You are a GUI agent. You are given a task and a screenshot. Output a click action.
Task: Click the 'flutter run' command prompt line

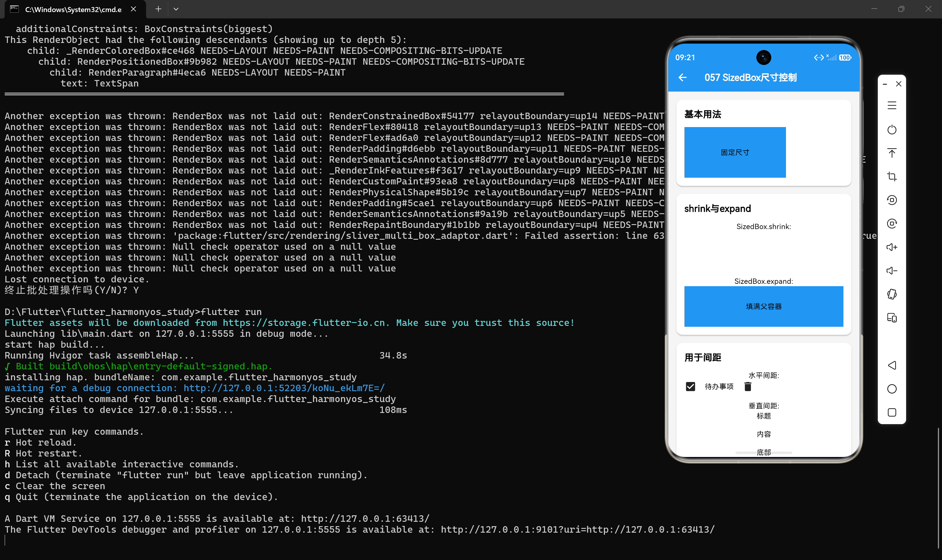click(x=133, y=312)
